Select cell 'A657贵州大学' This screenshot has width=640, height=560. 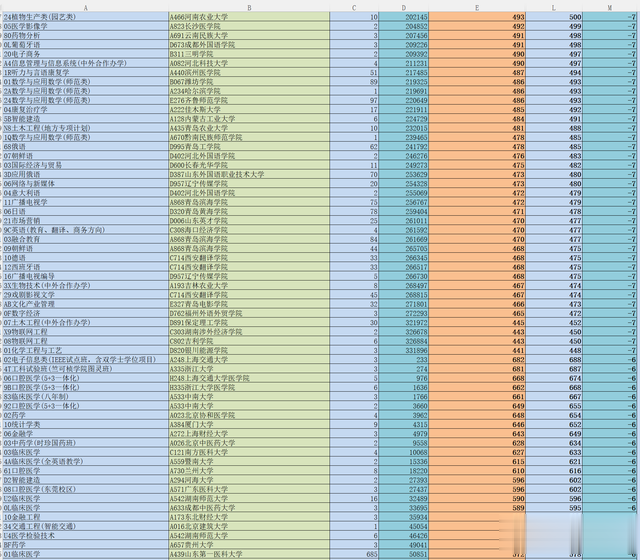pos(249,544)
